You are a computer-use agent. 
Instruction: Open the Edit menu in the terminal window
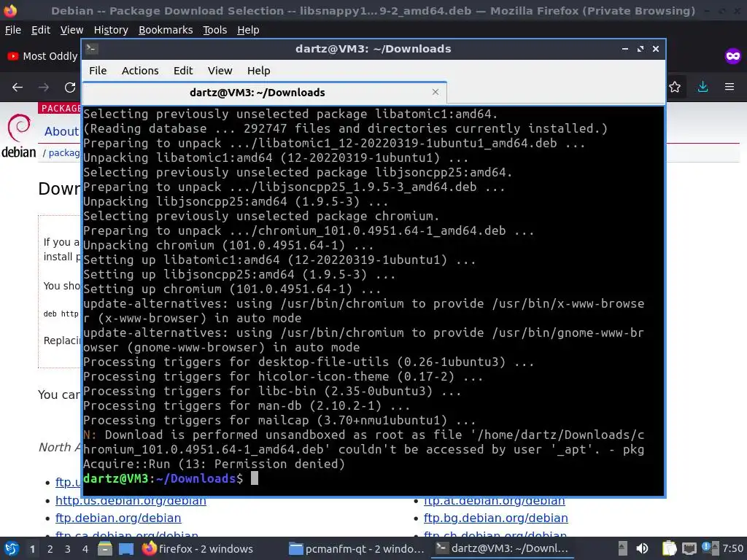coord(183,71)
